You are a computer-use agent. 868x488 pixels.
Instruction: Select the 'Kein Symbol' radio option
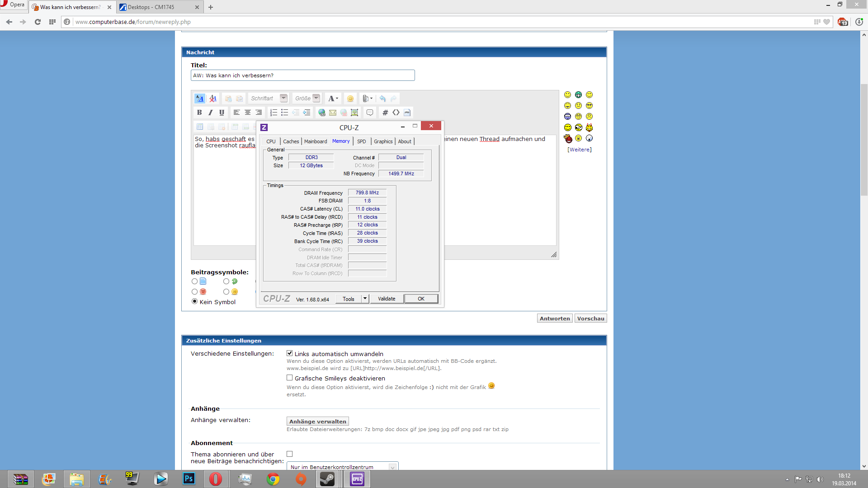click(x=194, y=301)
